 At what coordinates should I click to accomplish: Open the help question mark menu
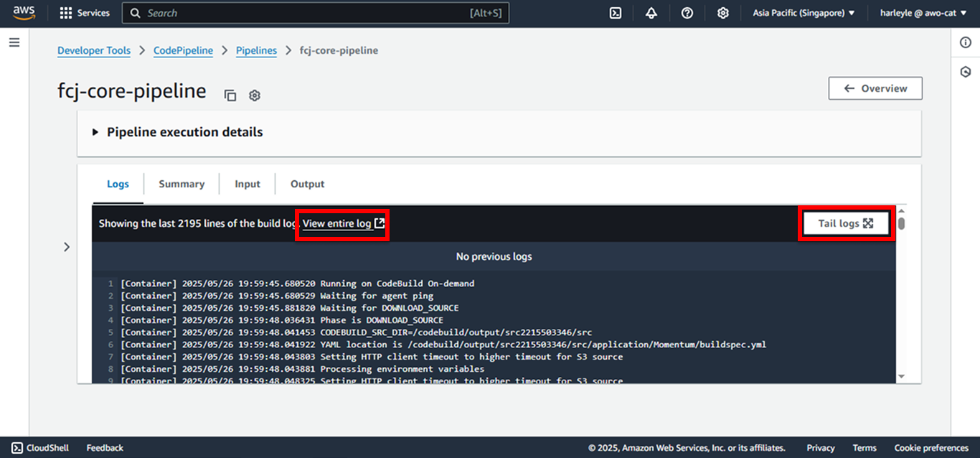coord(687,13)
